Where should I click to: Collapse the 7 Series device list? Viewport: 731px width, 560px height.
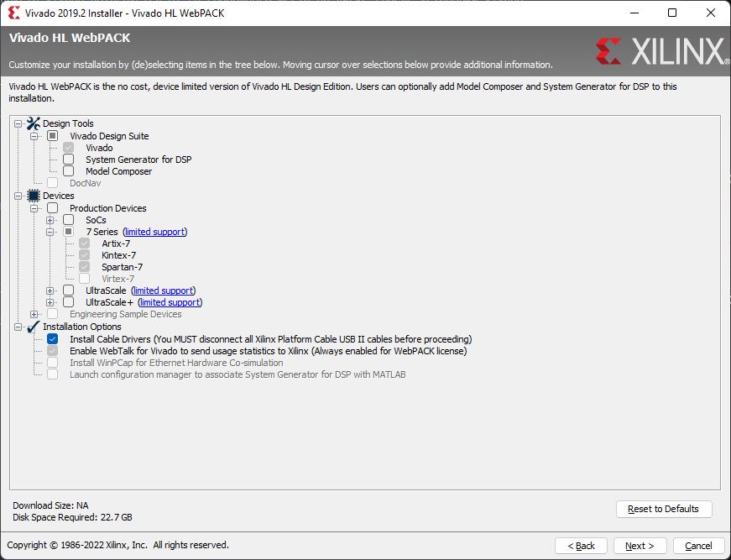pos(51,231)
